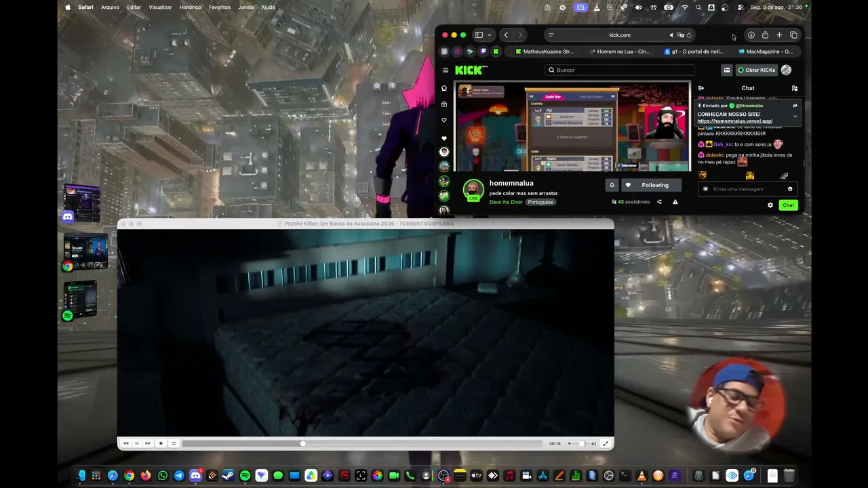Viewport: 868px width, 488px height.
Task: Stop the movie playback
Action: [x=161, y=443]
